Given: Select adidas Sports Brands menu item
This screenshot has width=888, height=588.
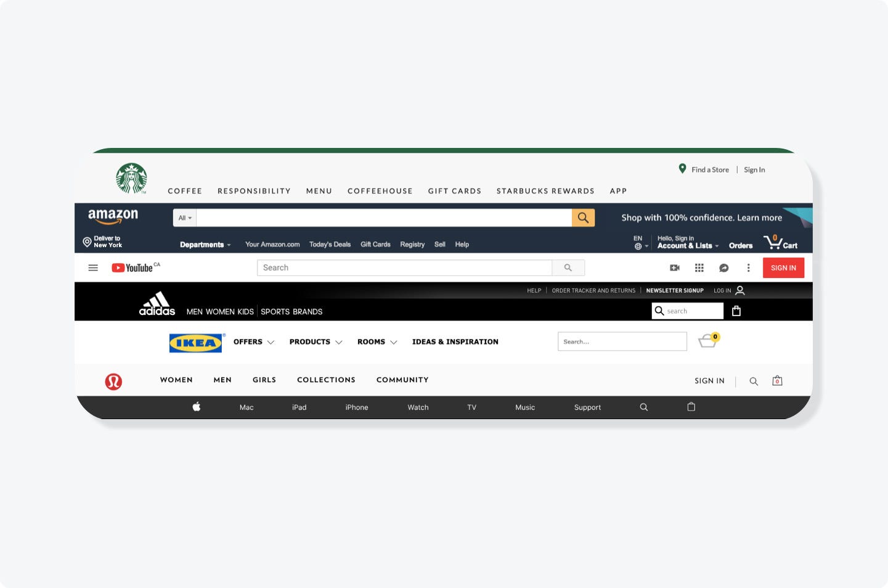Looking at the screenshot, I should [x=291, y=312].
